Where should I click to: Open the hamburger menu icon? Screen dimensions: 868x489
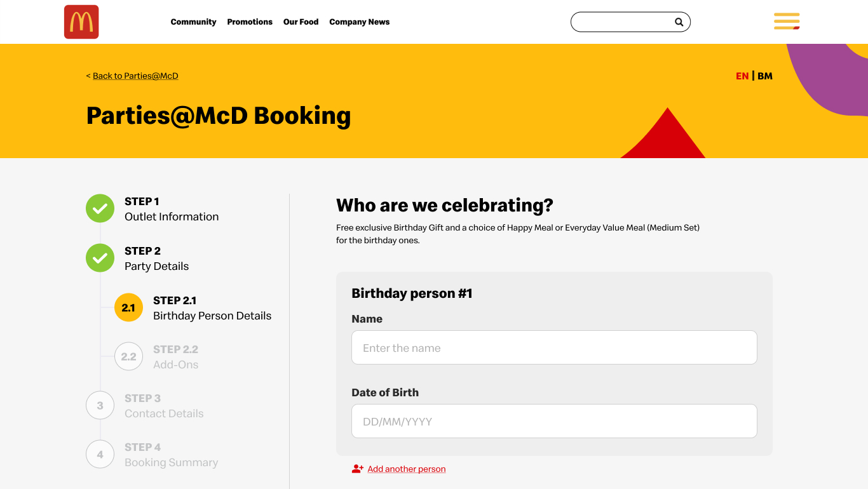point(787,21)
